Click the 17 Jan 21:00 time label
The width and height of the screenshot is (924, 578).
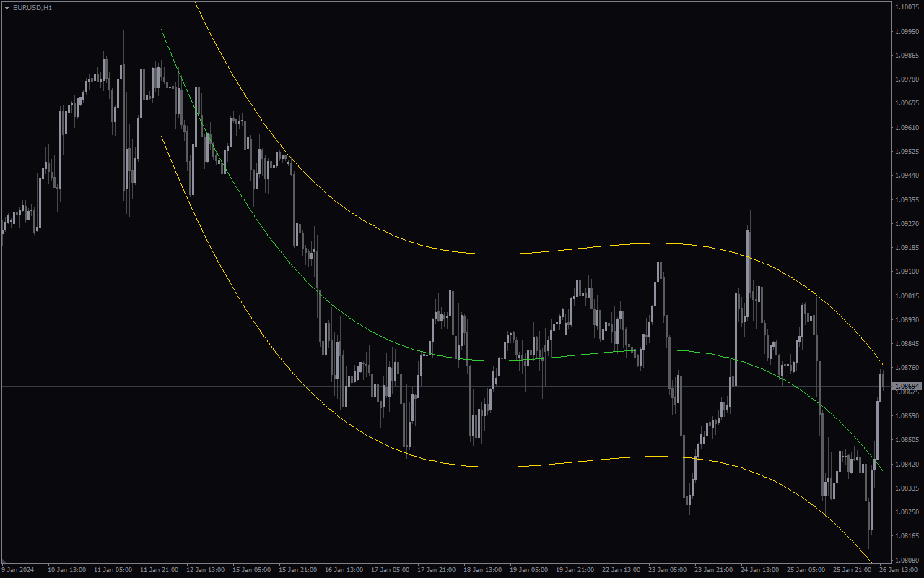tap(437, 570)
